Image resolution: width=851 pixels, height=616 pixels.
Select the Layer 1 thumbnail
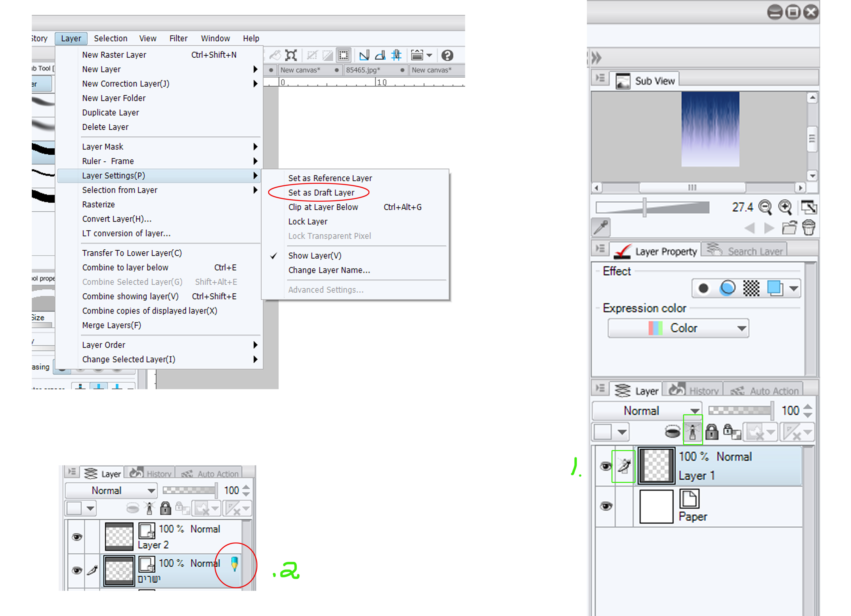pos(656,466)
